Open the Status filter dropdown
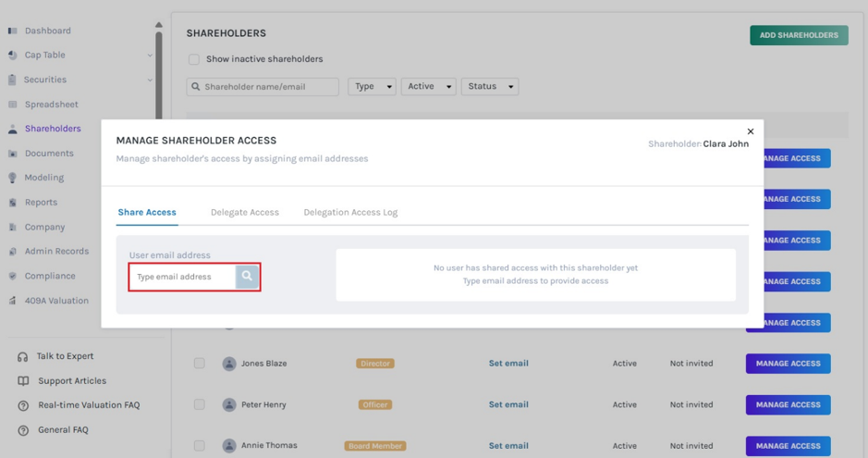Screen dimensions: 868x458 pyautogui.click(x=490, y=86)
